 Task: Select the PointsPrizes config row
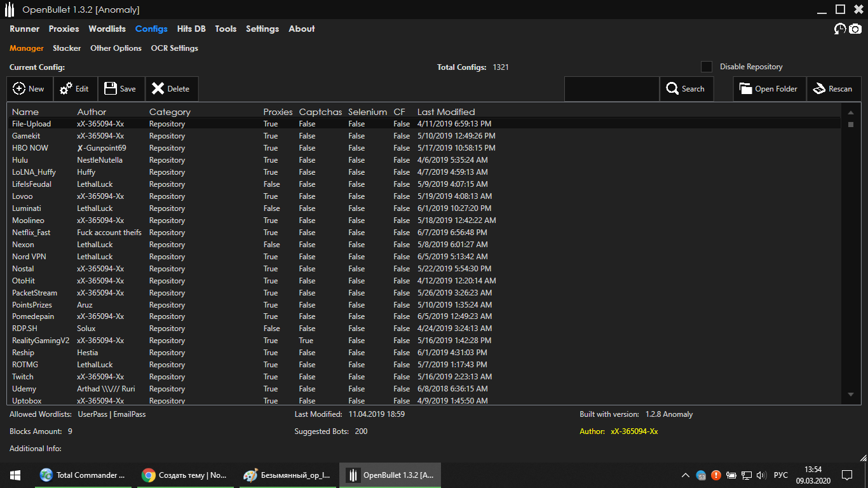point(424,305)
